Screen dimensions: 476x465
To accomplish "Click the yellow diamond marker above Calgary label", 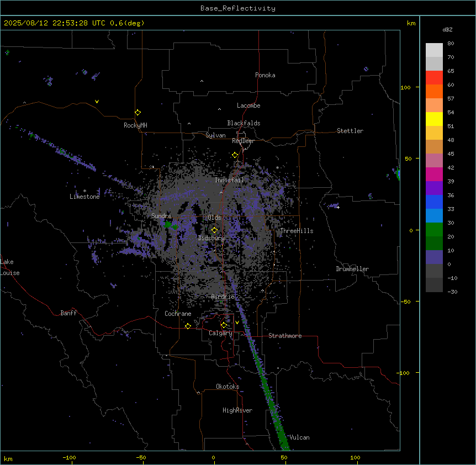I will tap(224, 325).
